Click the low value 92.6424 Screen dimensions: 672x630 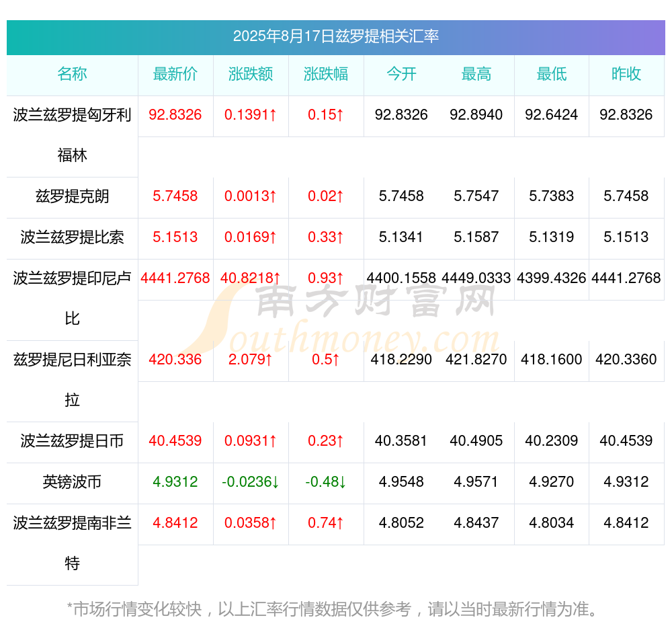click(552, 115)
